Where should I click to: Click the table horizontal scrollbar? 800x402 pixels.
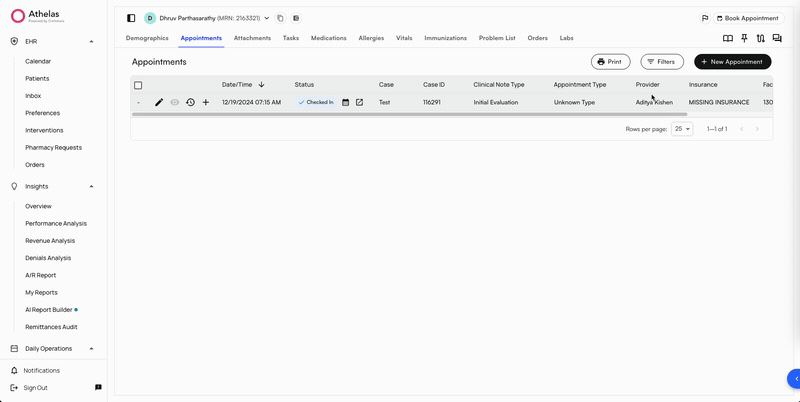coord(410,114)
